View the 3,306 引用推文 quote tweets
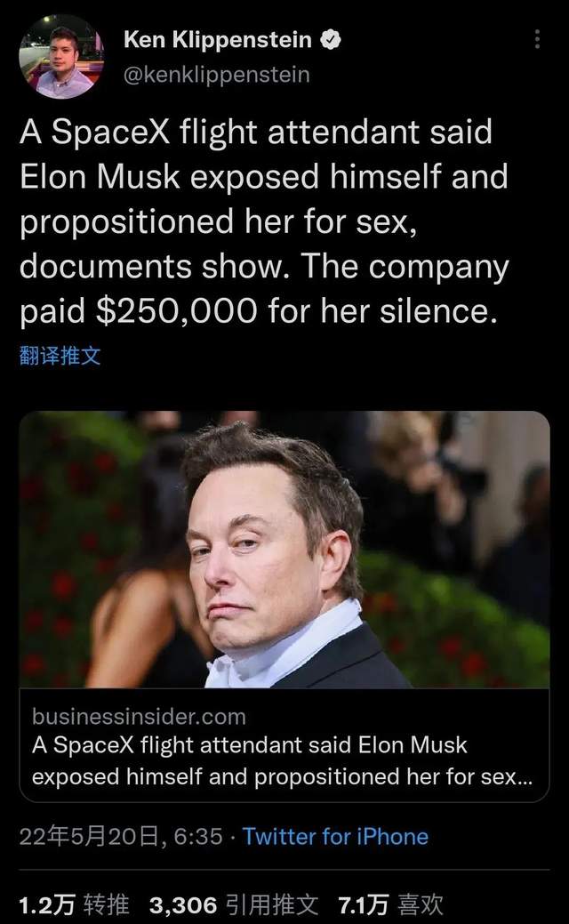The height and width of the screenshot is (924, 569). tap(234, 904)
